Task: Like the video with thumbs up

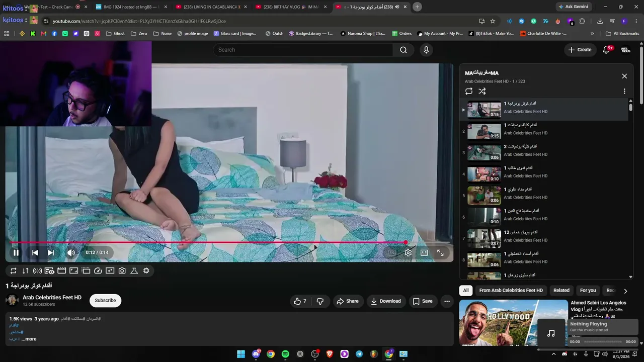Action: [300, 301]
